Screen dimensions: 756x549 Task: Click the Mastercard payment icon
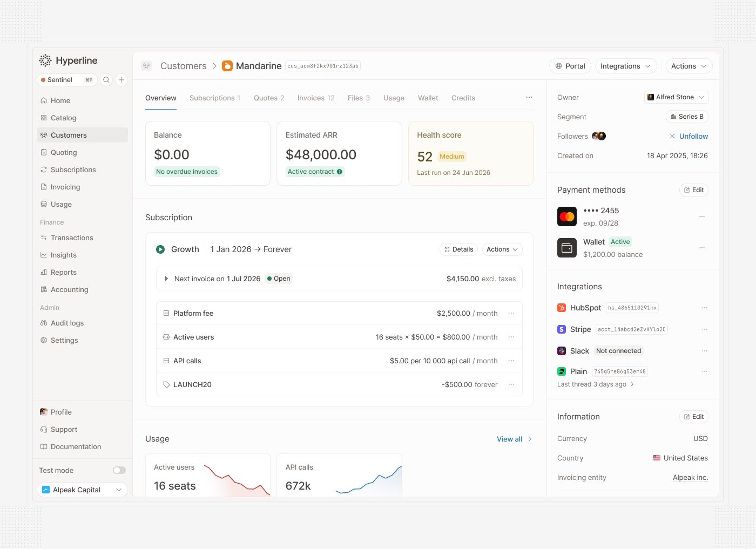pyautogui.click(x=567, y=216)
